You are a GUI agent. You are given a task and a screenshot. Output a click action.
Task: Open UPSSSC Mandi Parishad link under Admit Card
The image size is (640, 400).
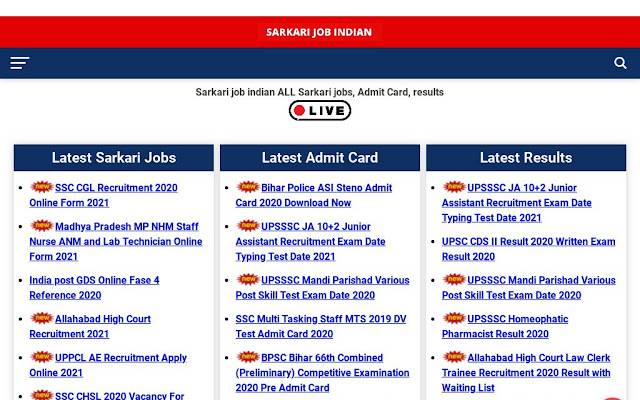tap(322, 288)
